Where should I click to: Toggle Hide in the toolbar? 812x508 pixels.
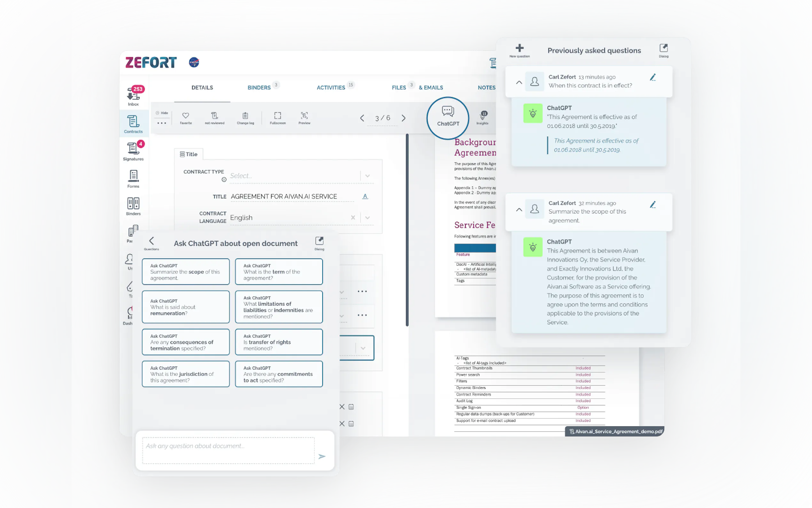162,113
